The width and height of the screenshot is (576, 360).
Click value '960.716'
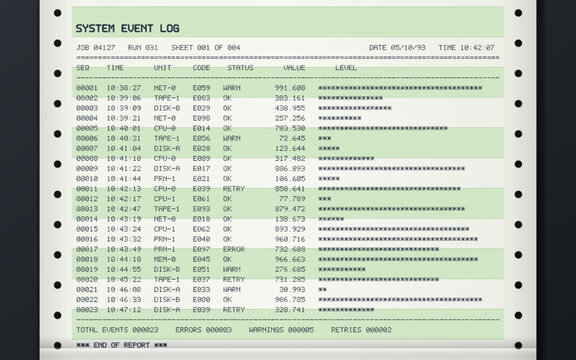[290, 239]
